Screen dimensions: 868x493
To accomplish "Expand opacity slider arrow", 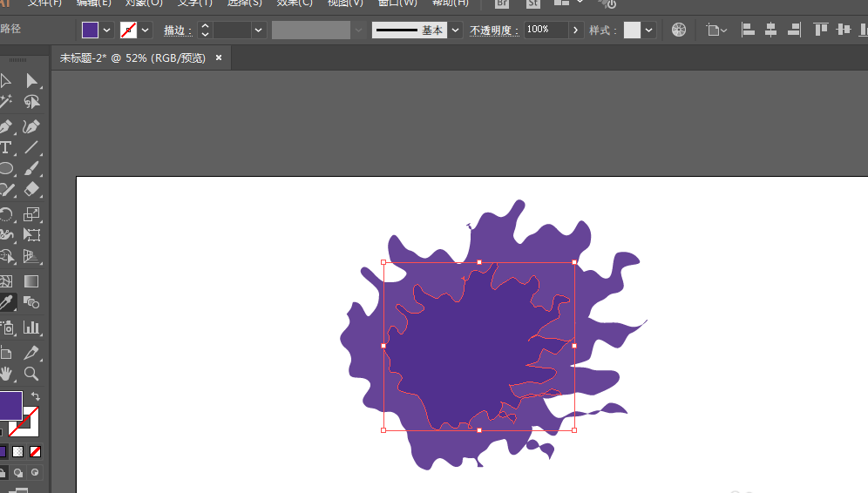I will [x=576, y=30].
